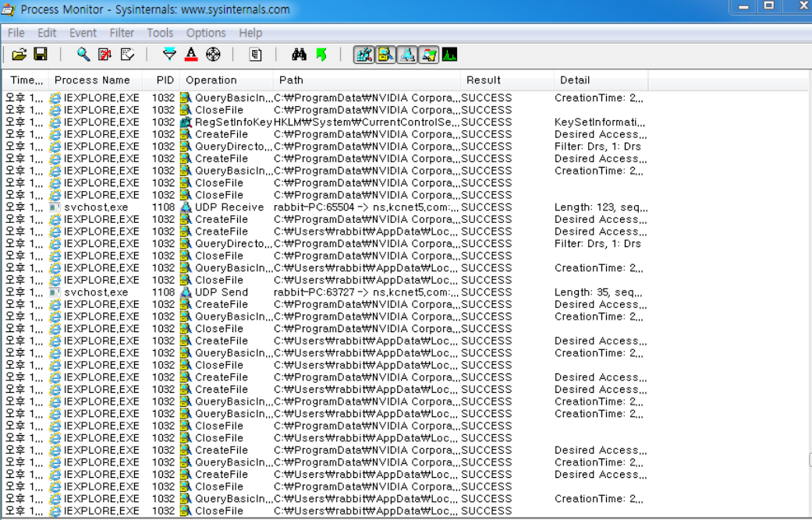Open the Edit menu
812x520 pixels.
click(47, 33)
